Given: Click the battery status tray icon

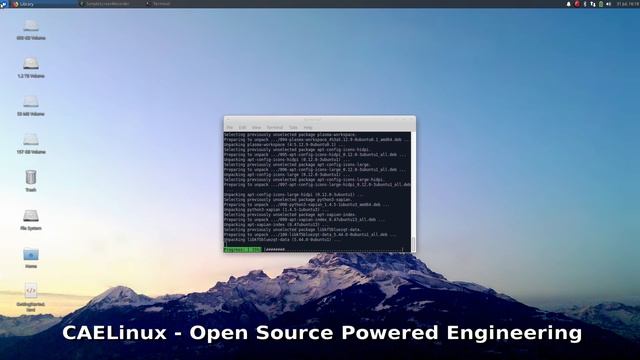Looking at the screenshot, I should point(601,4).
